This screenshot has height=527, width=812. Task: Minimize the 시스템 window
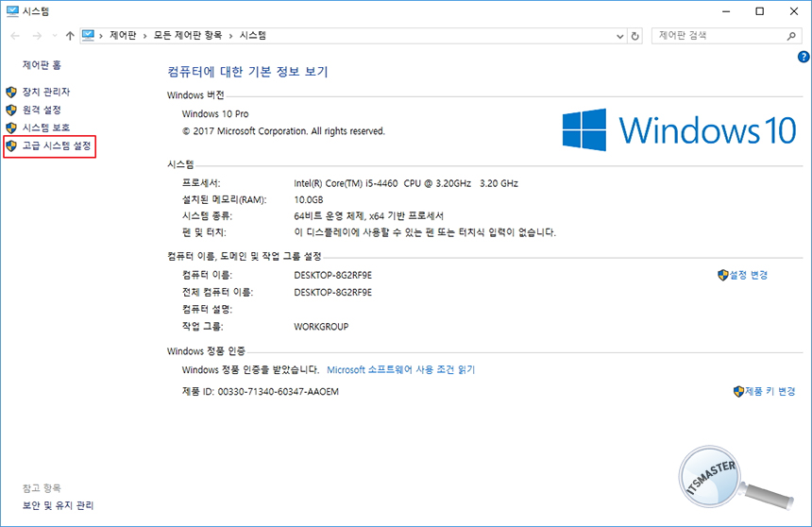tap(726, 11)
